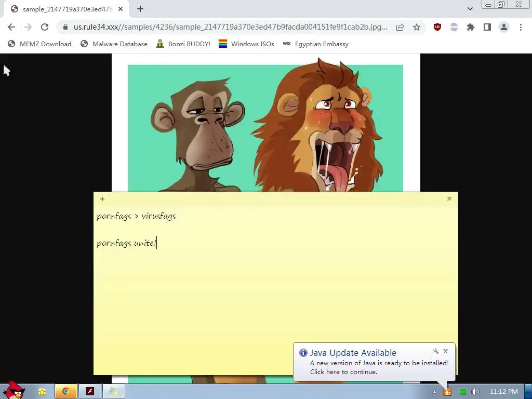This screenshot has width=532, height=399.
Task: Open the Chrome profile avatar
Action: (504, 27)
